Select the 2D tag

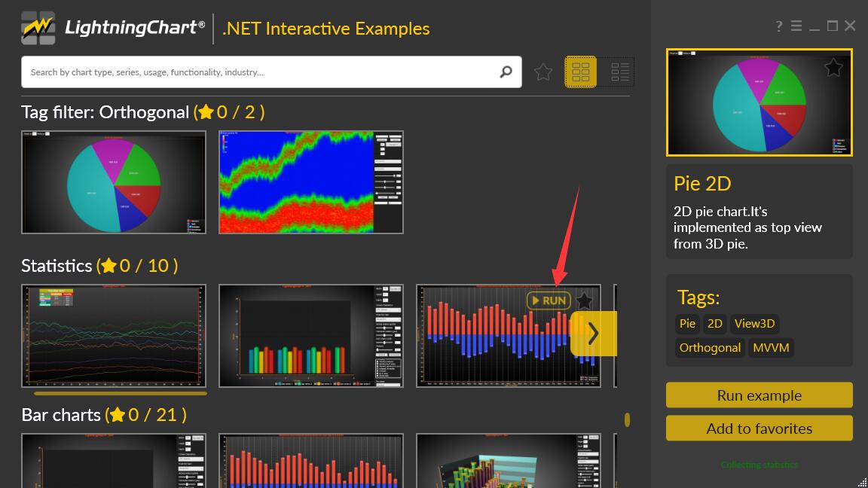[x=714, y=324]
